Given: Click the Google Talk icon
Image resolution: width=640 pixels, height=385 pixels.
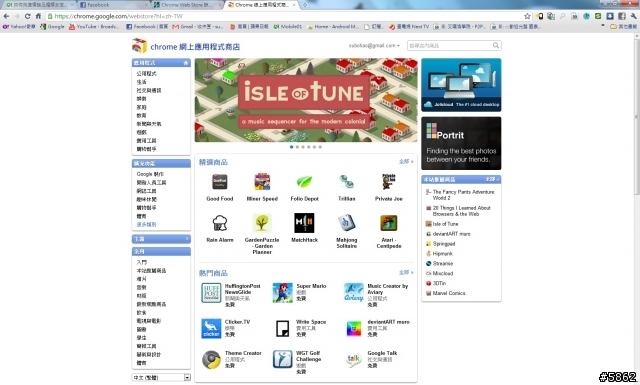Looking at the screenshot, I should click(x=353, y=360).
